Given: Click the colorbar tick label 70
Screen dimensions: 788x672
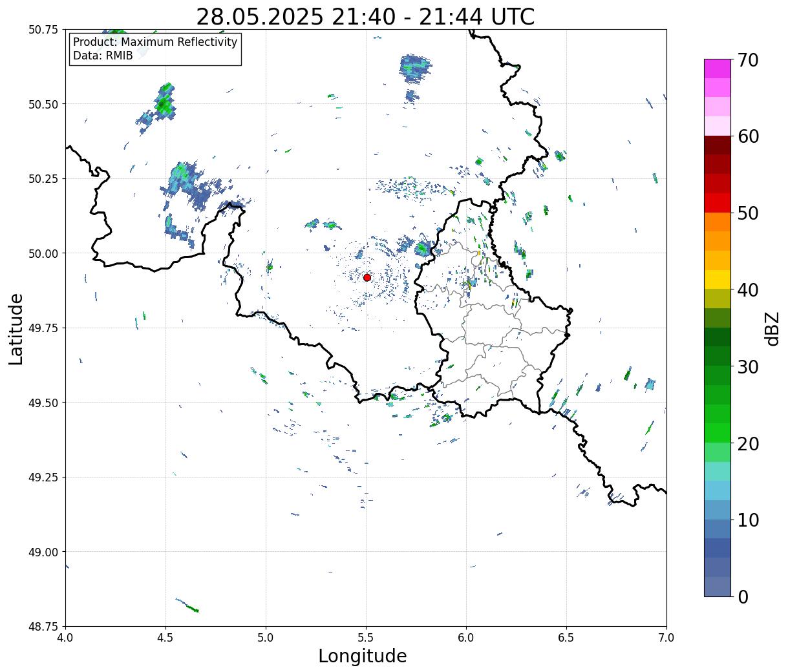Looking at the screenshot, I should 748,60.
